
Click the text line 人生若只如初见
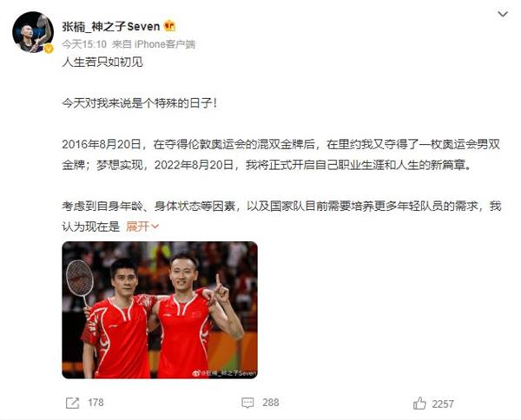pyautogui.click(x=102, y=62)
